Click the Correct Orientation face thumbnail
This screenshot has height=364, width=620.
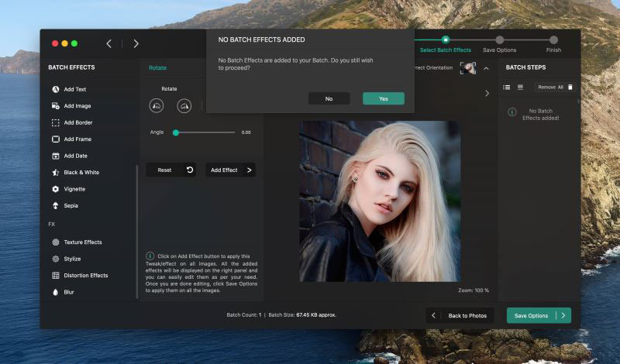pos(468,68)
